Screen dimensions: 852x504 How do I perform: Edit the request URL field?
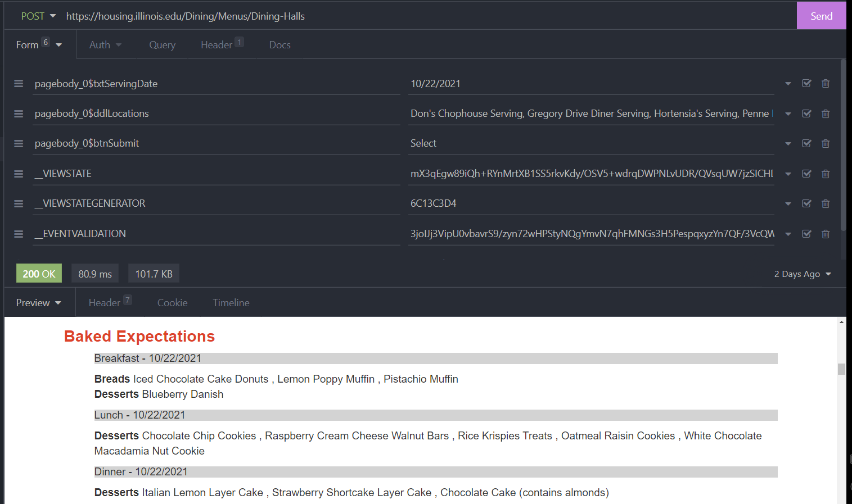click(x=427, y=16)
